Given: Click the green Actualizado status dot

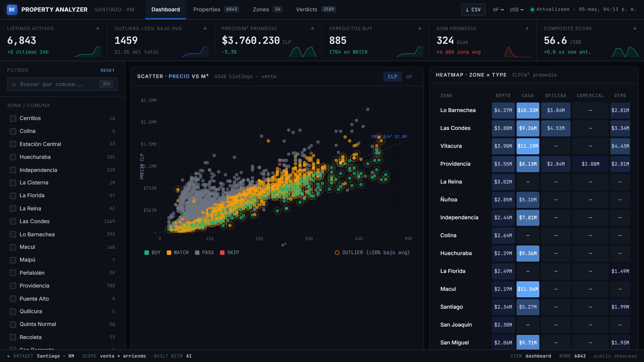Looking at the screenshot, I should tap(532, 10).
